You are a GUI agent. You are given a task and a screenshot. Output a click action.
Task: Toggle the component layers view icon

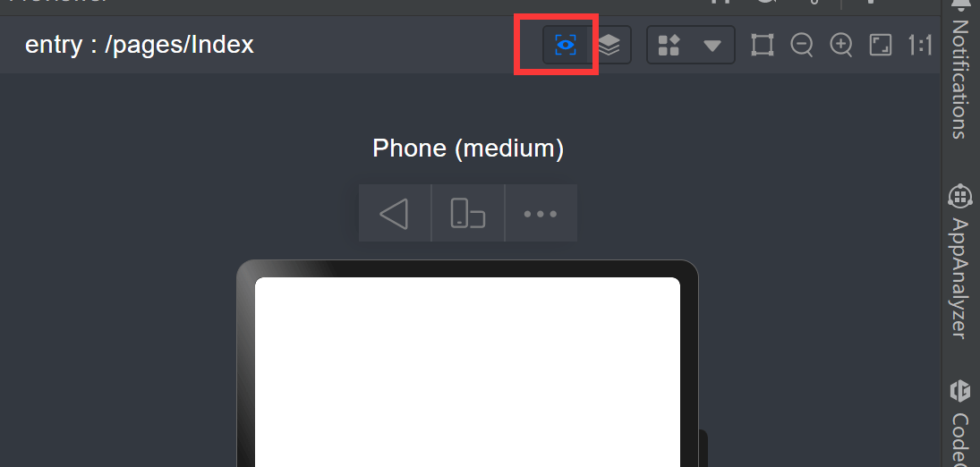[609, 45]
